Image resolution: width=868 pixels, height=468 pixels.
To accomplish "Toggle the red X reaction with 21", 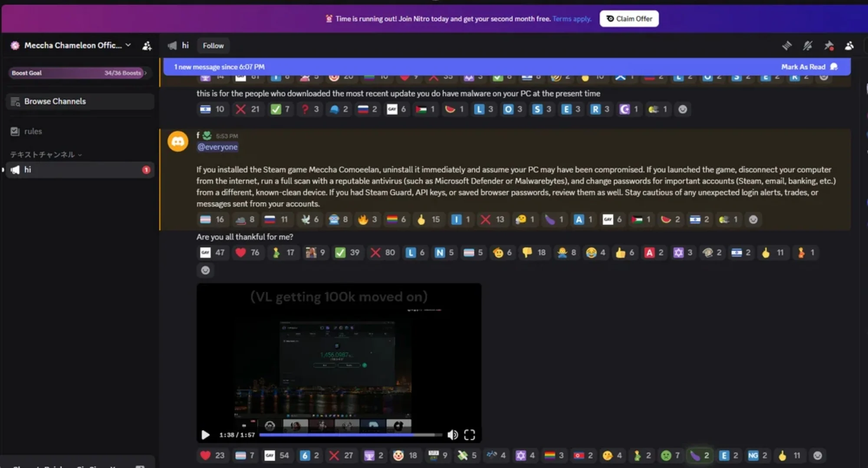I will tap(247, 109).
